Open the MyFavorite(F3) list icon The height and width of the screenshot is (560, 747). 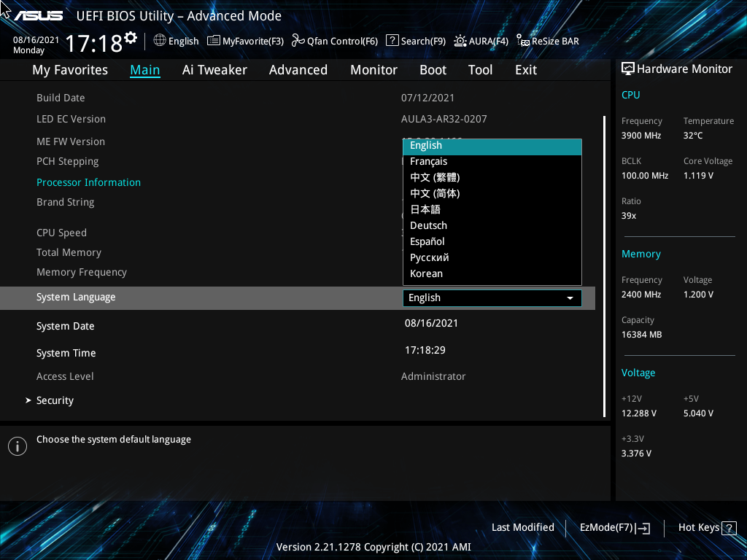point(214,41)
